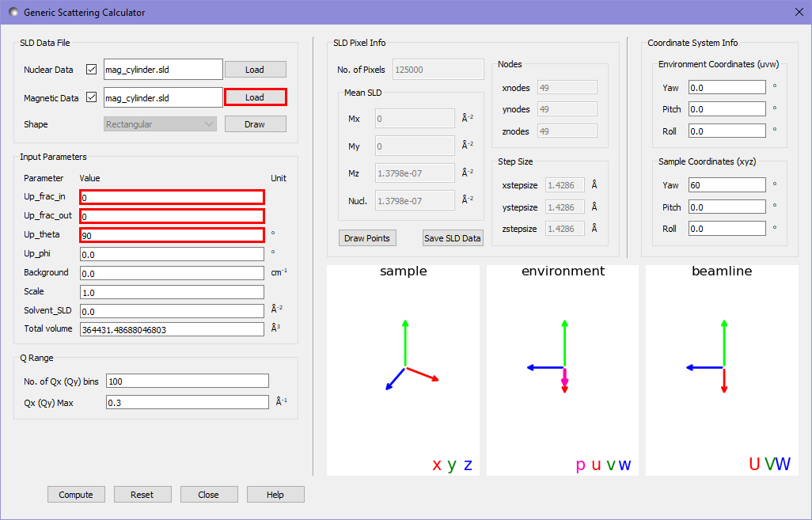The height and width of the screenshot is (520, 812).
Task: Open the Help dialog
Action: tap(275, 494)
